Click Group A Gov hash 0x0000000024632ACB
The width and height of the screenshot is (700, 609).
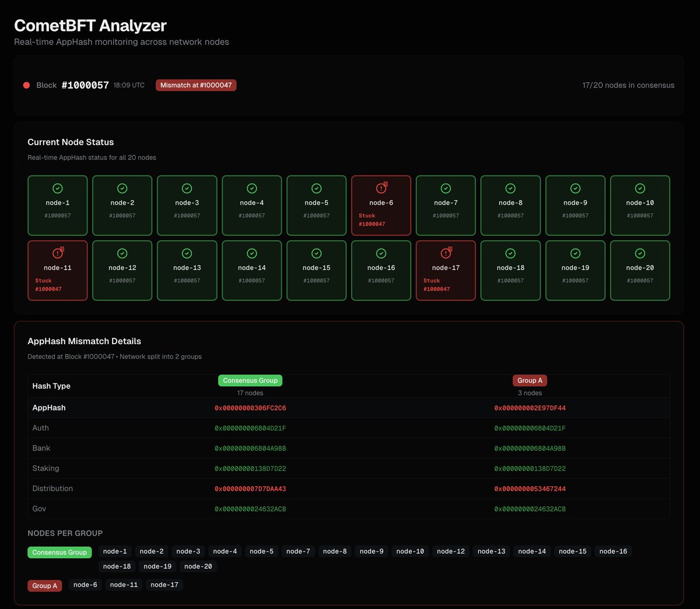pos(530,509)
